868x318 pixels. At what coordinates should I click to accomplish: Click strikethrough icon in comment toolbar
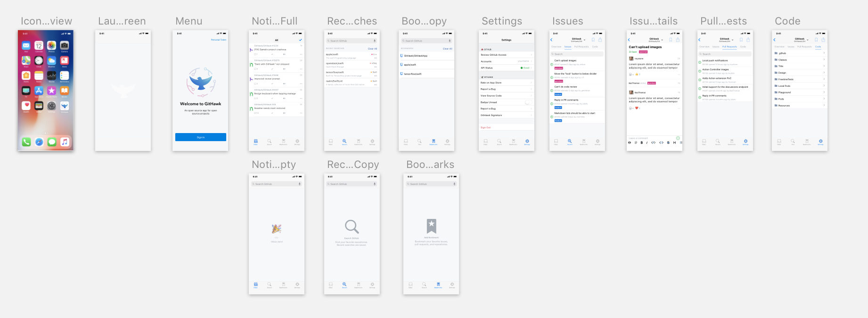[x=668, y=142]
